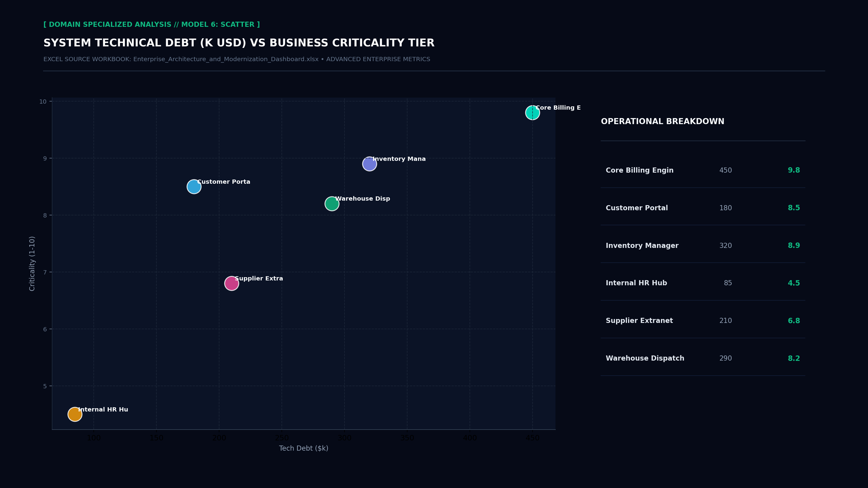
Task: Click the orange Internal HR Hub point
Action: coord(75,414)
